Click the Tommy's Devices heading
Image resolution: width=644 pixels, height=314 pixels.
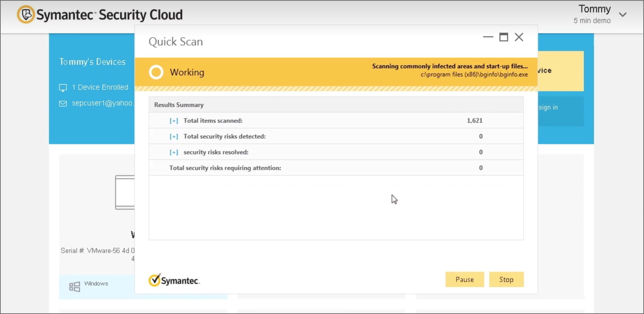(x=93, y=62)
